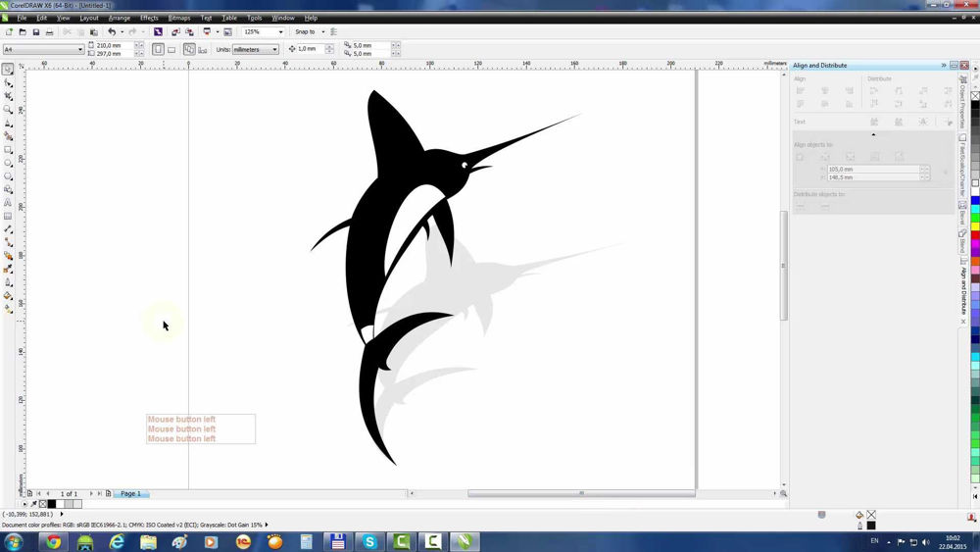Select the Page 1 tab

click(x=130, y=494)
